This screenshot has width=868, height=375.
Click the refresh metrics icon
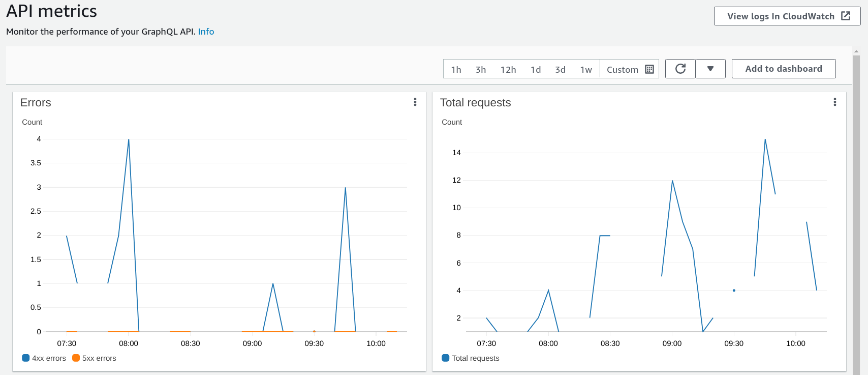(x=680, y=69)
